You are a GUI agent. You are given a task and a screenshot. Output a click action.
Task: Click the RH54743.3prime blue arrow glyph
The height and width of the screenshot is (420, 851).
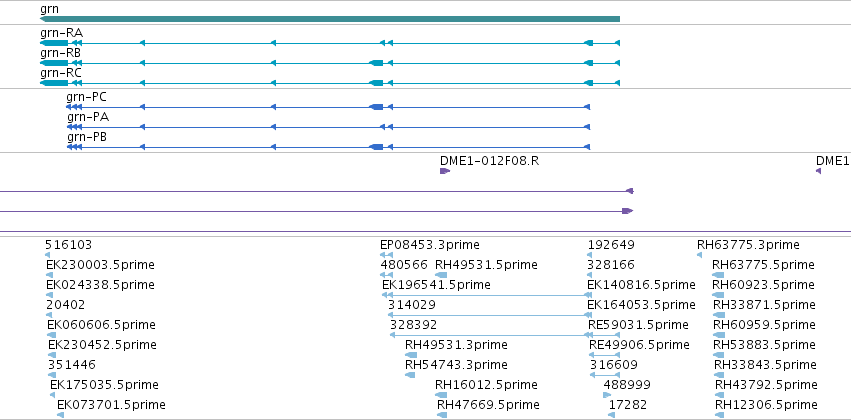[x=410, y=375]
